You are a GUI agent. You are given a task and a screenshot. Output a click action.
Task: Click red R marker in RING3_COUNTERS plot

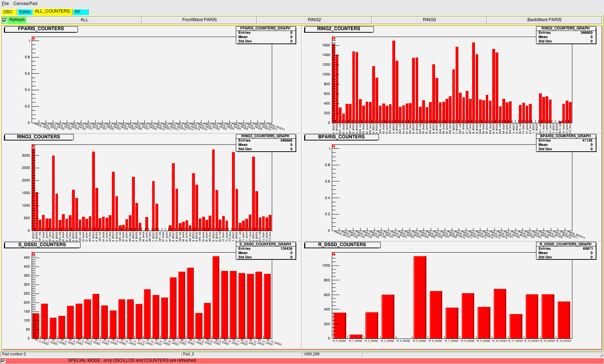pos(33,146)
